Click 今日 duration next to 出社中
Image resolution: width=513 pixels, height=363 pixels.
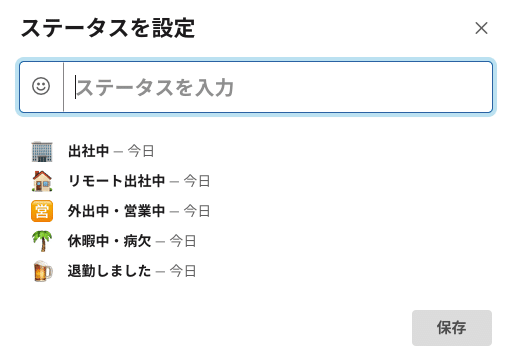141,151
